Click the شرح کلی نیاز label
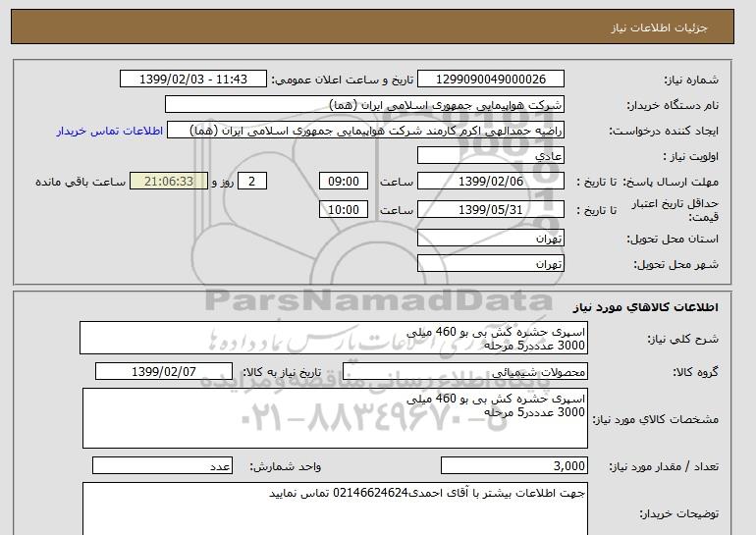Screen dimensions: 756x535 click(x=682, y=339)
